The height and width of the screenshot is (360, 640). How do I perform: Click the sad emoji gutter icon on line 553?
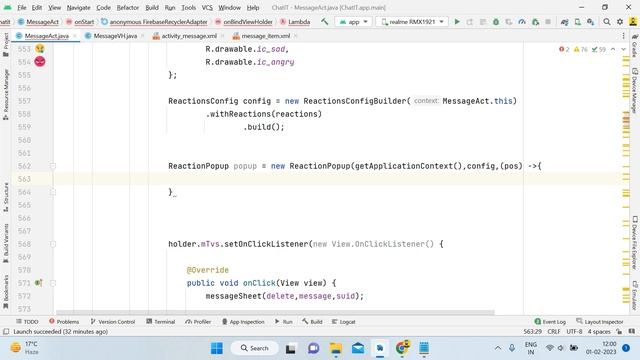click(40, 49)
